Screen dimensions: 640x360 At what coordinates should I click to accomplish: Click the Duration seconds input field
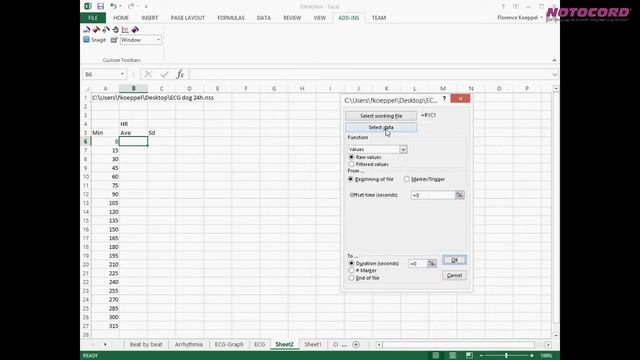coord(417,264)
